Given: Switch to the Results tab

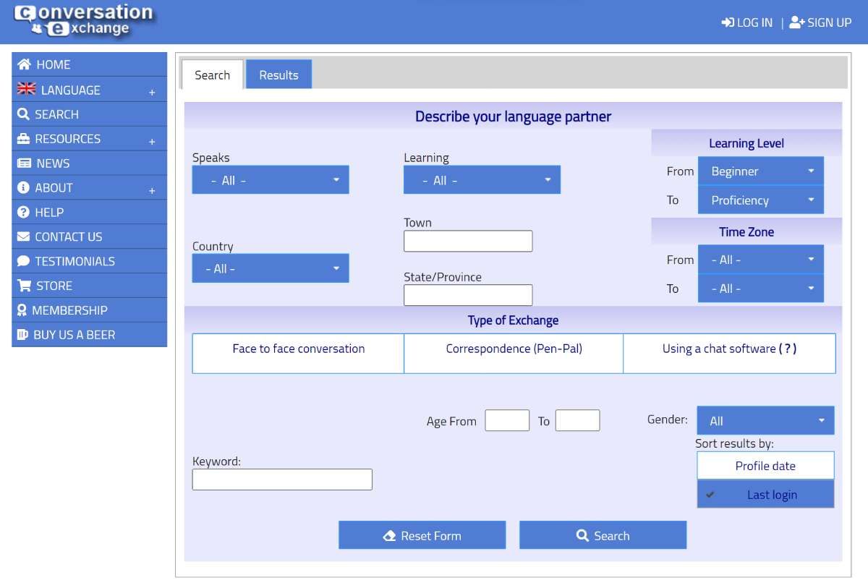Looking at the screenshot, I should tap(278, 75).
